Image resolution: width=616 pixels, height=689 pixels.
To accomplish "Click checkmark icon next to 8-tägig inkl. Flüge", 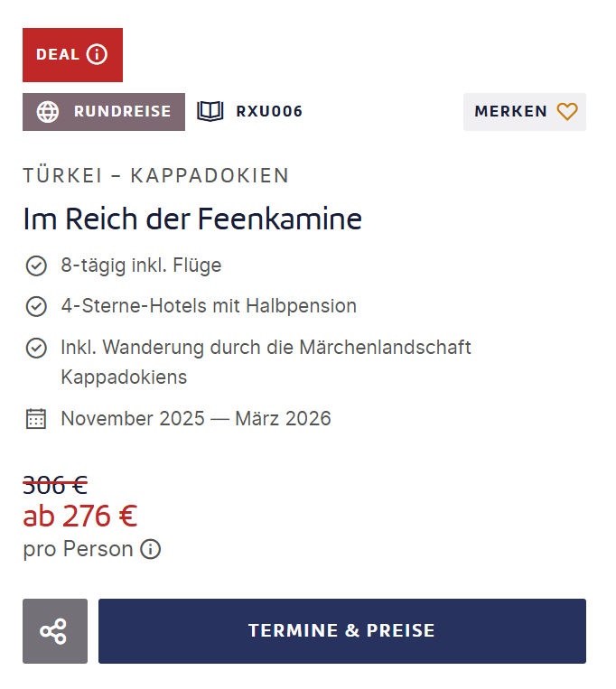I will (36, 265).
